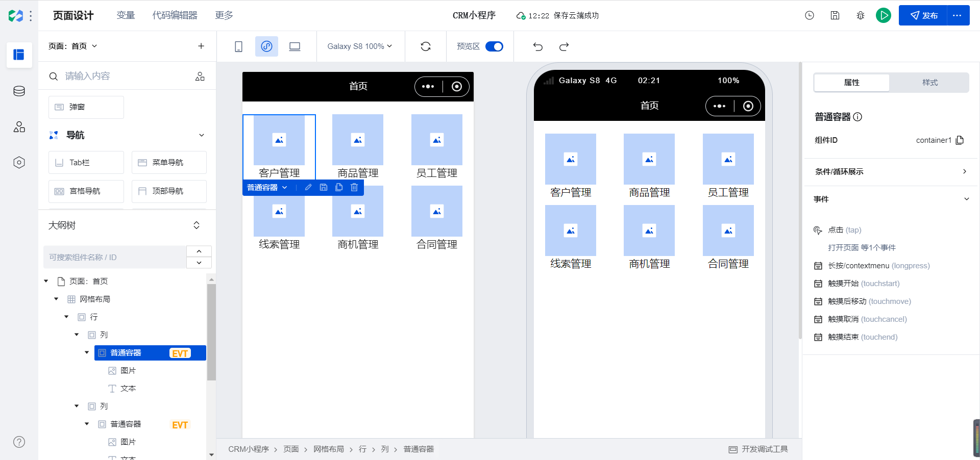Open the help question mark icon

[x=19, y=442]
